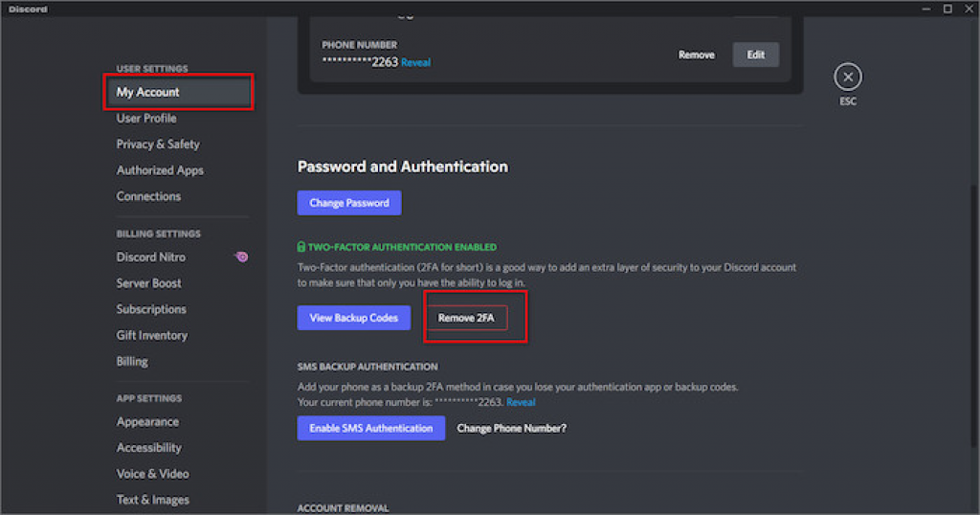Open Discord Nitro page
The image size is (980, 515).
pos(151,257)
